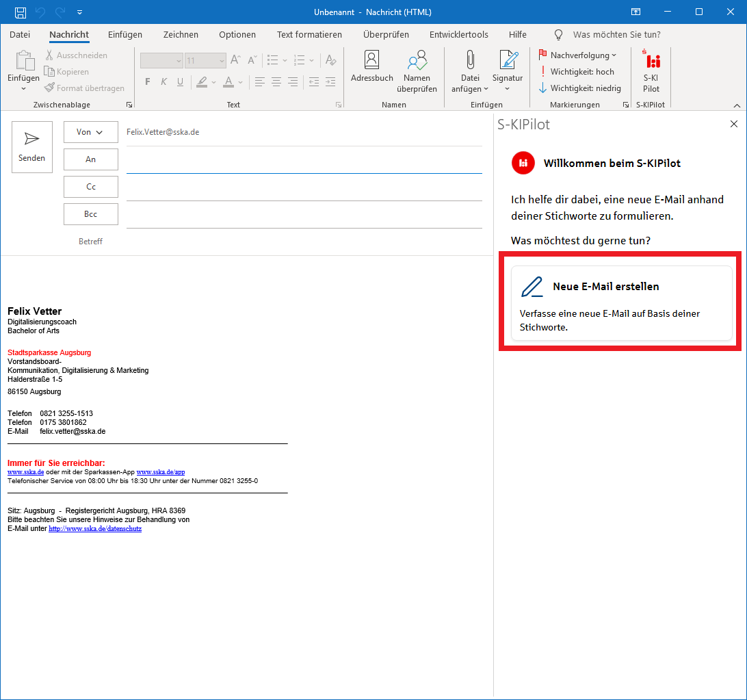Screen dimensions: 747x700
Task: Expand the Von sender dropdown
Action: [90, 132]
